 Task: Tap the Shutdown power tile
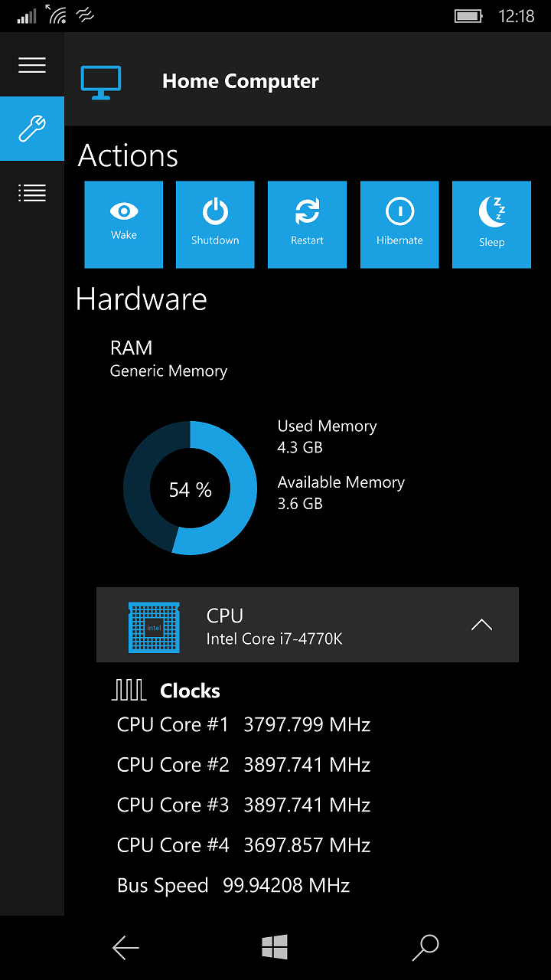[x=215, y=224]
